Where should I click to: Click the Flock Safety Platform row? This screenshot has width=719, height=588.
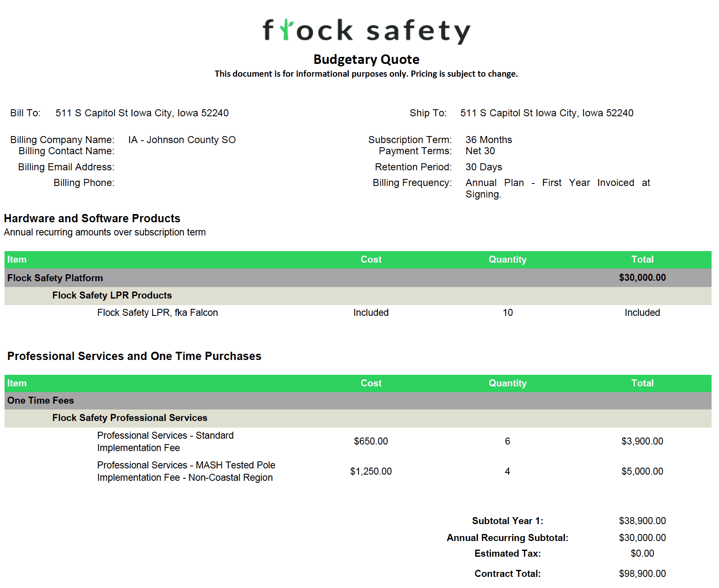click(x=55, y=278)
